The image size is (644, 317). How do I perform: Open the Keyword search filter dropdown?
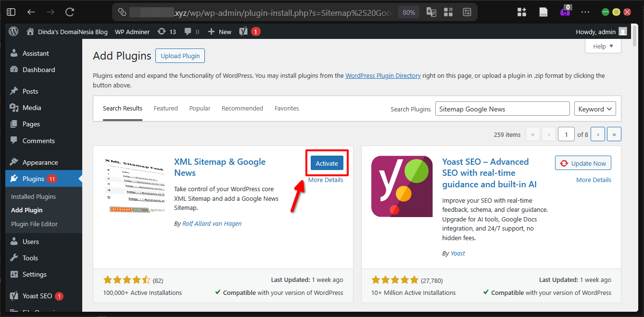[x=595, y=109]
